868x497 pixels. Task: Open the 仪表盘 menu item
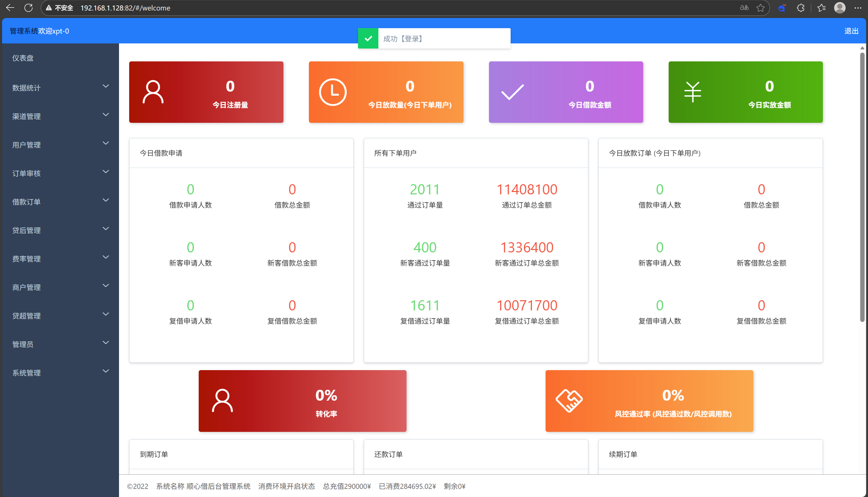point(23,58)
